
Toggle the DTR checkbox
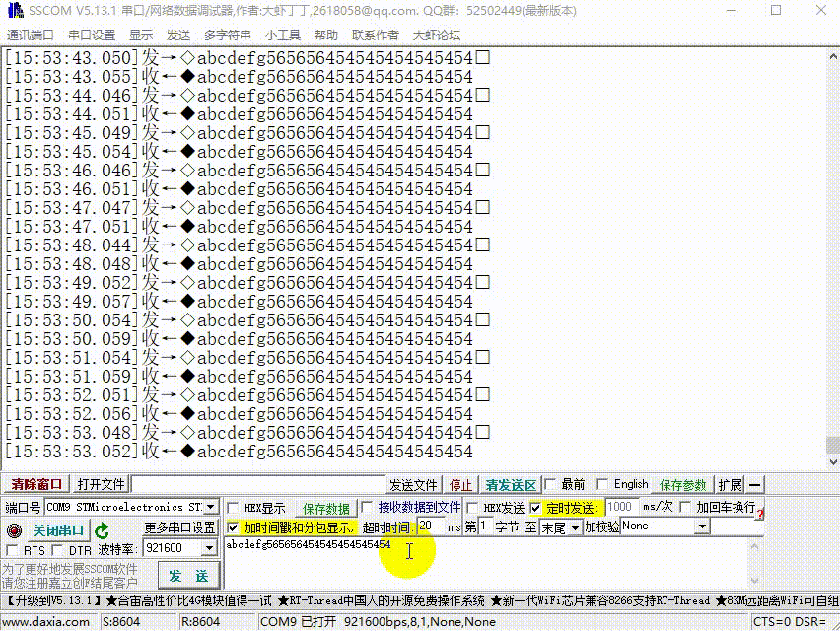[x=57, y=550]
